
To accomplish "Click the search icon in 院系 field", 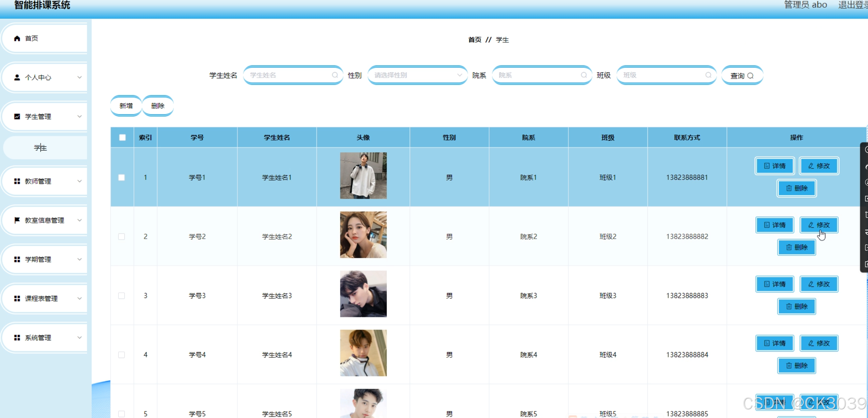I will click(584, 75).
